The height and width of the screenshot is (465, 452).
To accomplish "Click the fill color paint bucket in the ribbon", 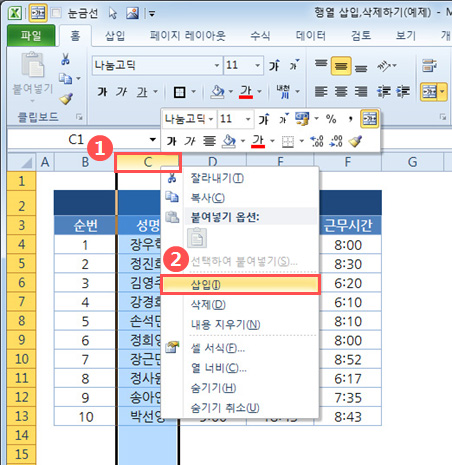I will coord(217,92).
